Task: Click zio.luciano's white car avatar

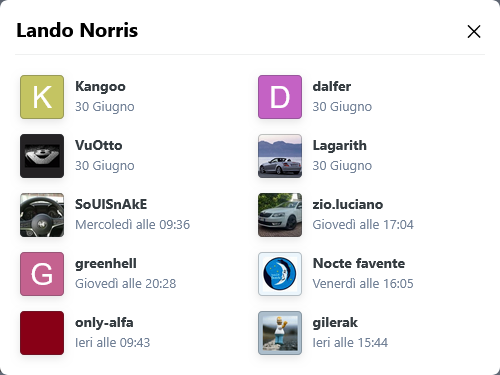Action: 280,215
